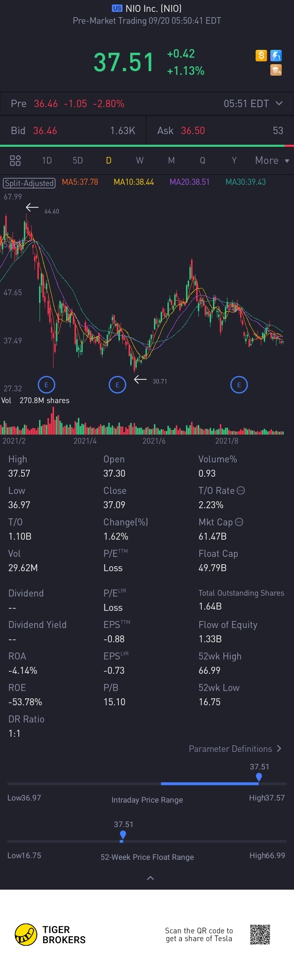Tap the 2021/8 earnings E marker

[x=239, y=385]
